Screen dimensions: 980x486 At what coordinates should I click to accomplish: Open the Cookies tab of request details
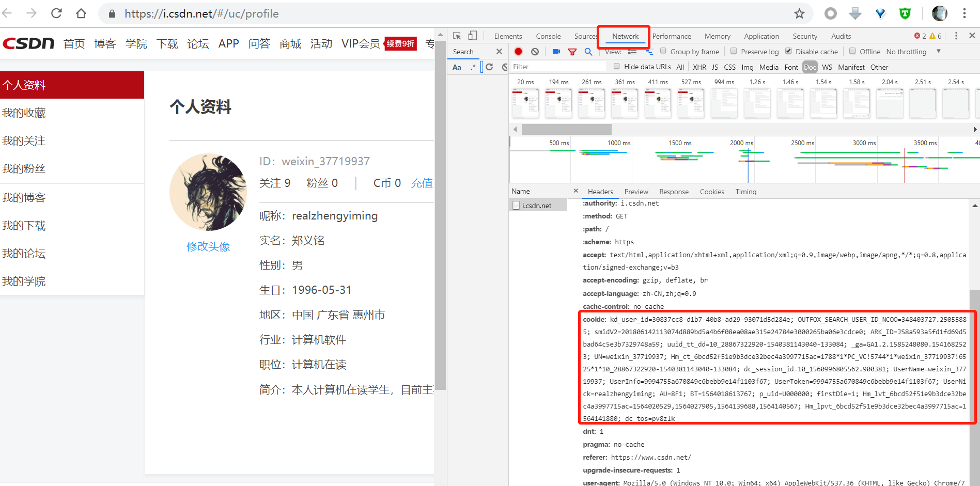712,191
